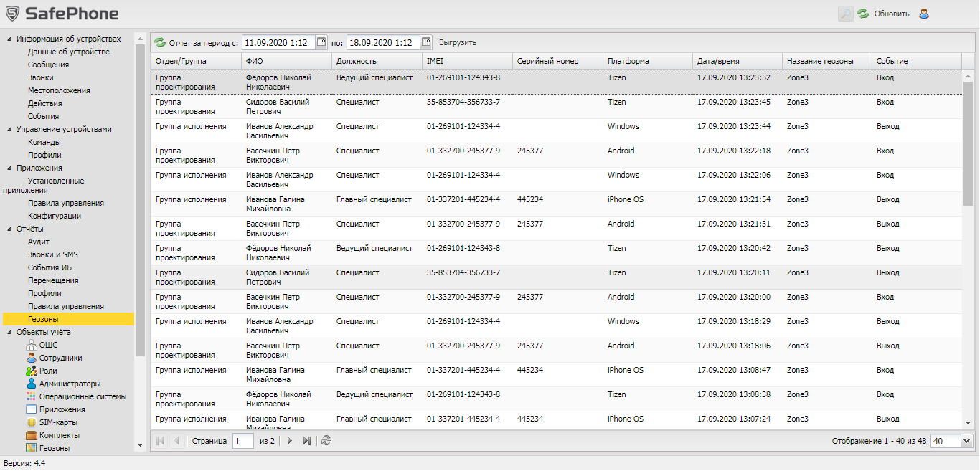The image size is (980, 471).
Task: Select highlighted Геозоны report
Action: click(x=68, y=319)
